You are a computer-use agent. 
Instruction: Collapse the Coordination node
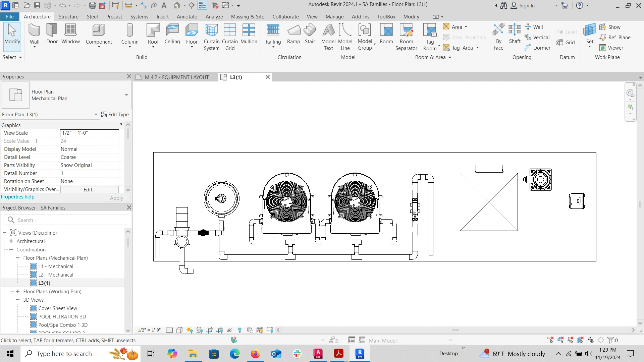pos(11,249)
